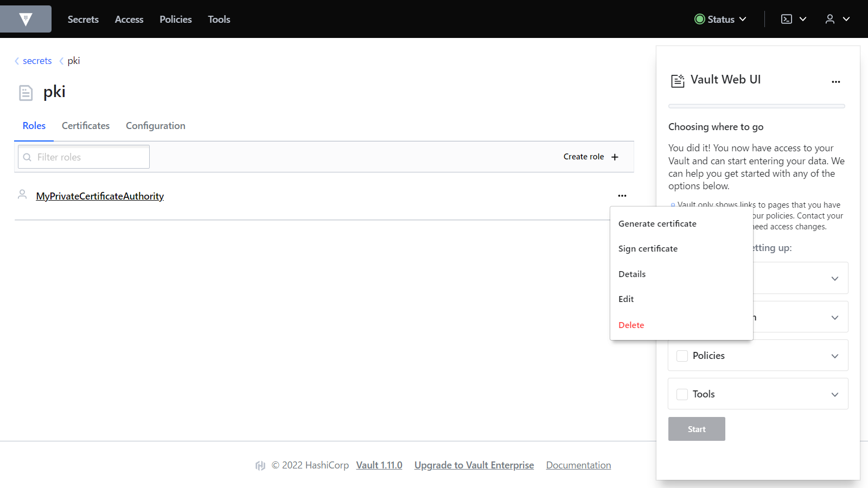Focus the Filter roles input field
Screen dimensions: 868x488
point(90,157)
